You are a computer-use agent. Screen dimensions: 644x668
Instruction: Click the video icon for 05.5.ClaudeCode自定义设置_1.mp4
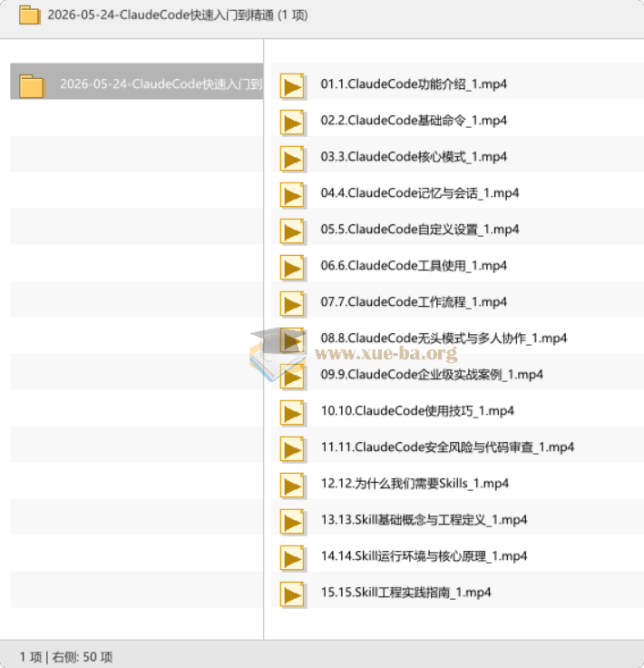click(x=292, y=231)
